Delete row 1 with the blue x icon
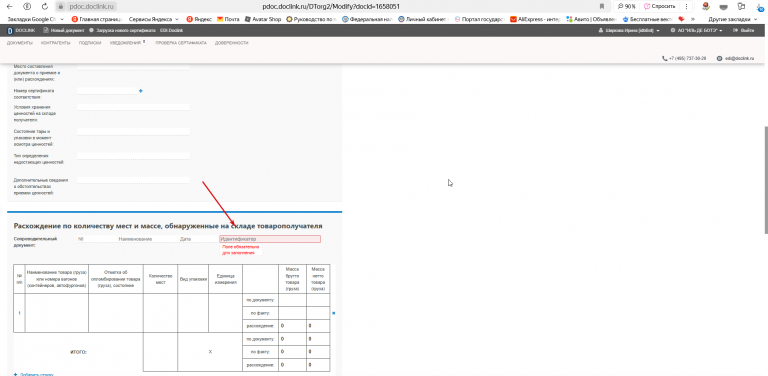 (334, 313)
